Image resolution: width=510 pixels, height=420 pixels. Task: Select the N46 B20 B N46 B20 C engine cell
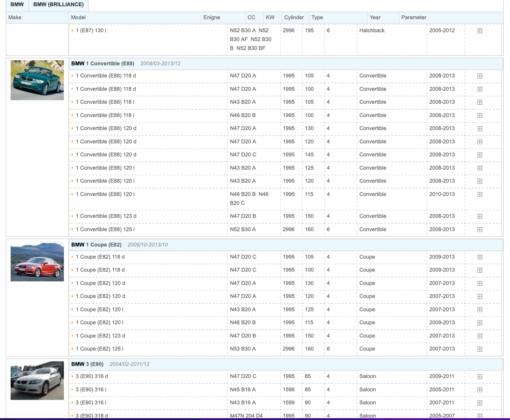[249, 199]
